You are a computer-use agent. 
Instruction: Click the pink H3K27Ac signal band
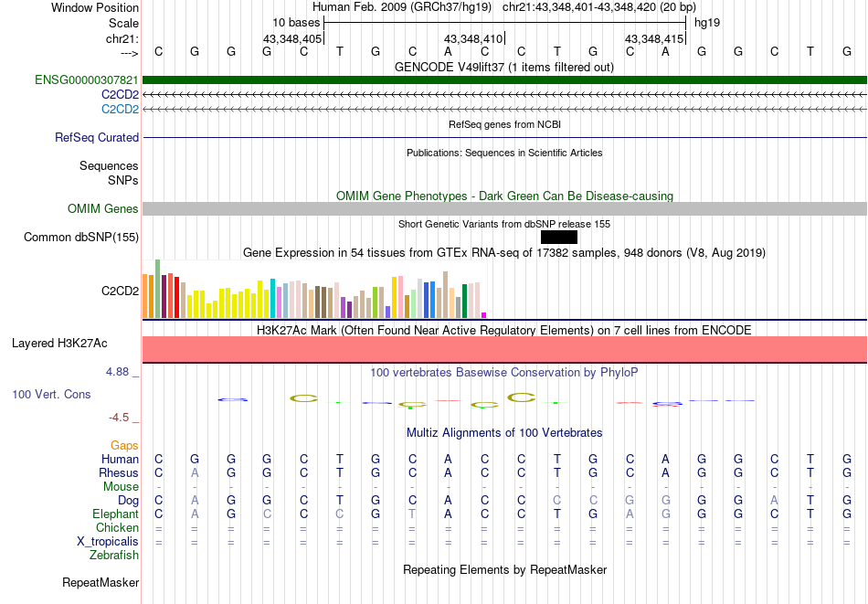pos(504,349)
